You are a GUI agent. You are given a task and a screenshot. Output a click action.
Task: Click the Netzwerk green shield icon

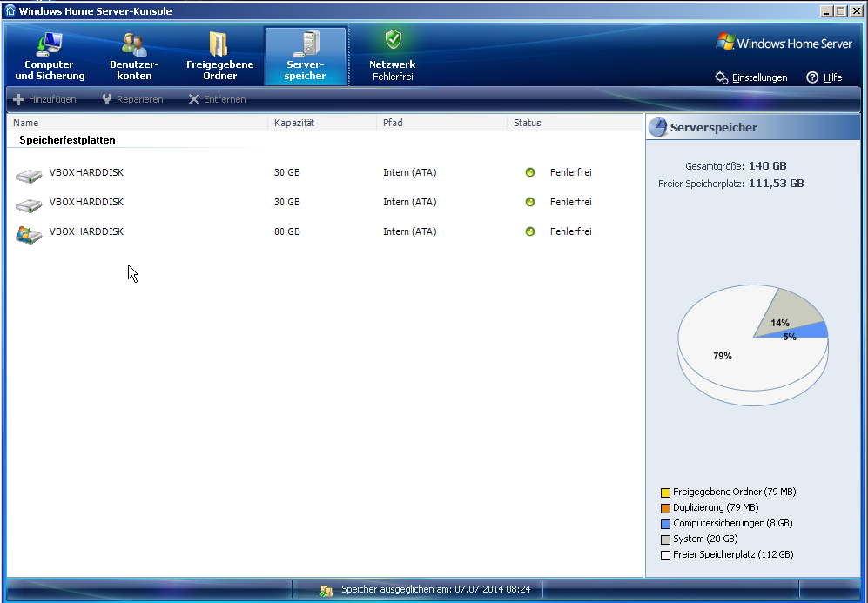pos(393,39)
